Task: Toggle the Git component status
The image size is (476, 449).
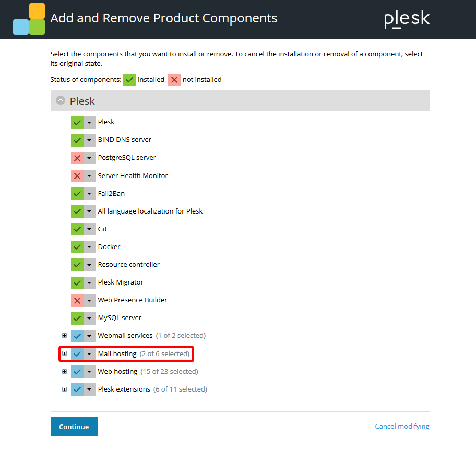Action: pyautogui.click(x=76, y=229)
